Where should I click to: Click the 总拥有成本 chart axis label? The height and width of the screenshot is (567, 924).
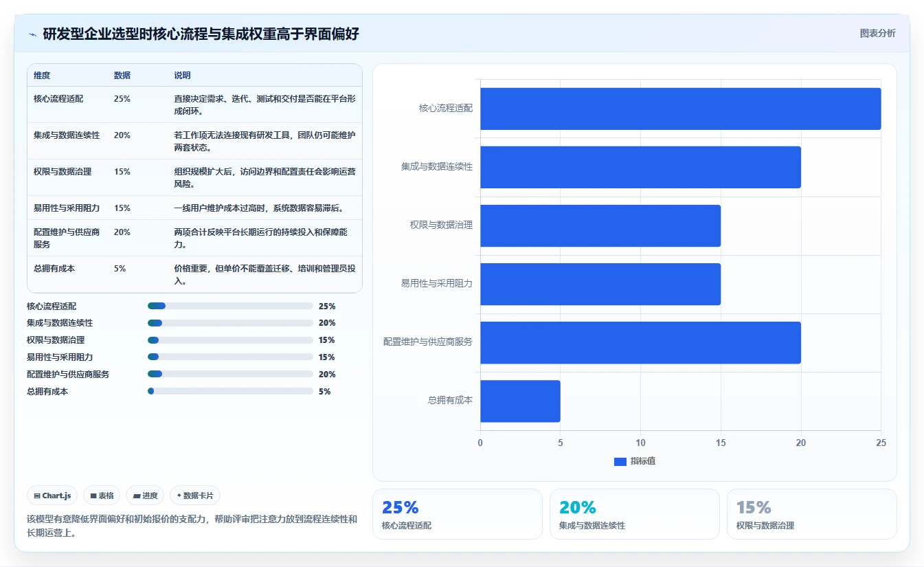pos(450,401)
